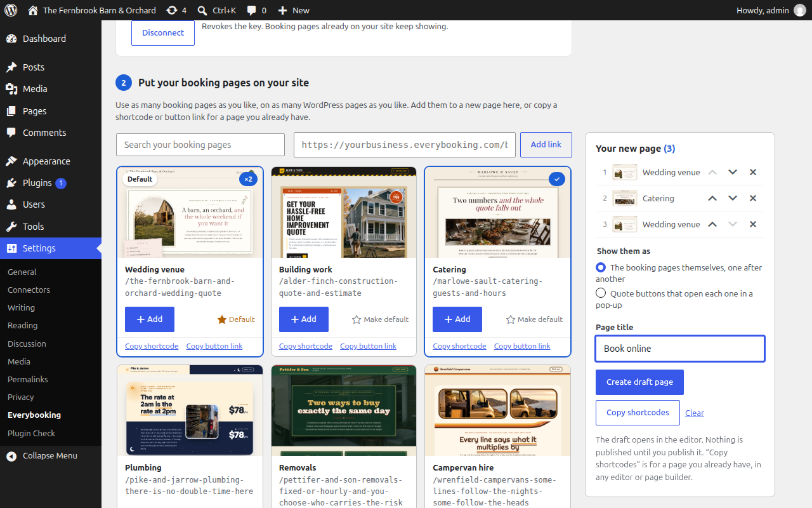Click the Default star on Wedding venue card
Screen dimensions: 812x508
[x=222, y=319]
